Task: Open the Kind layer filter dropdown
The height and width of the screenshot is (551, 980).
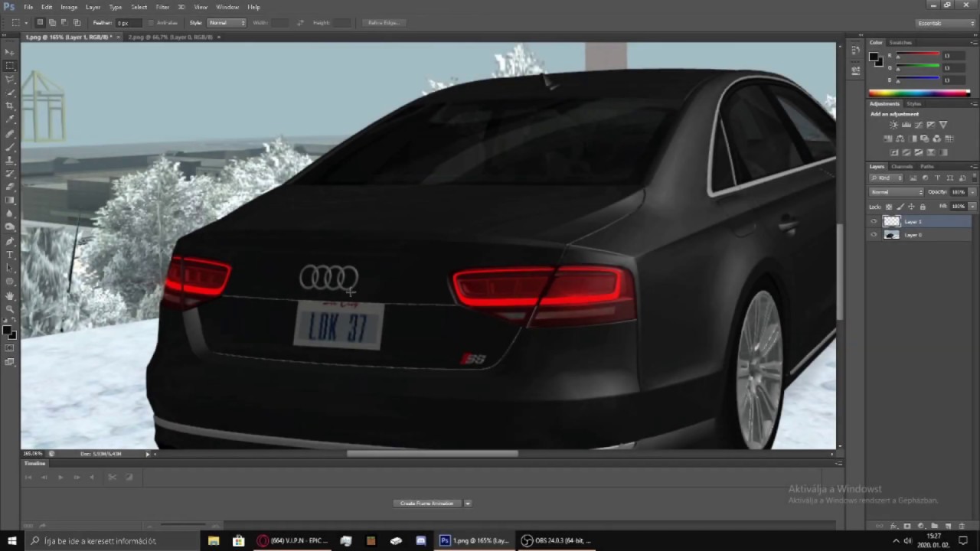Action: click(887, 178)
